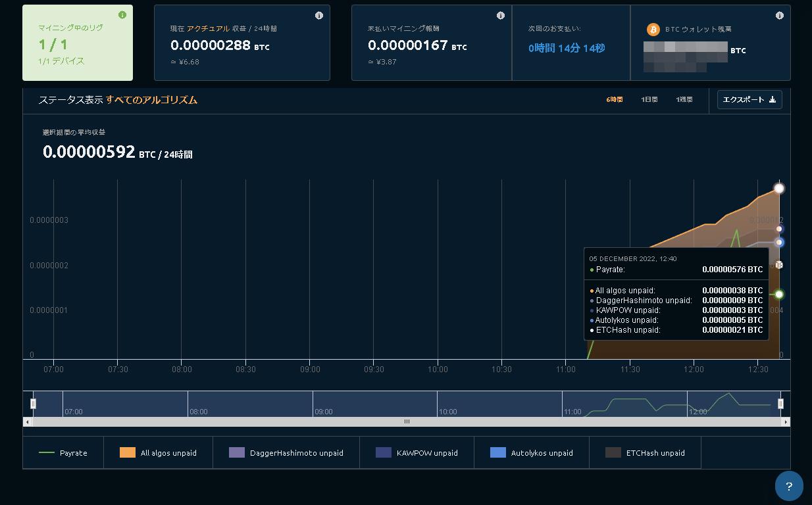Click 0.00000167 BTC unpaid reward value
812x505 pixels.
click(x=417, y=45)
